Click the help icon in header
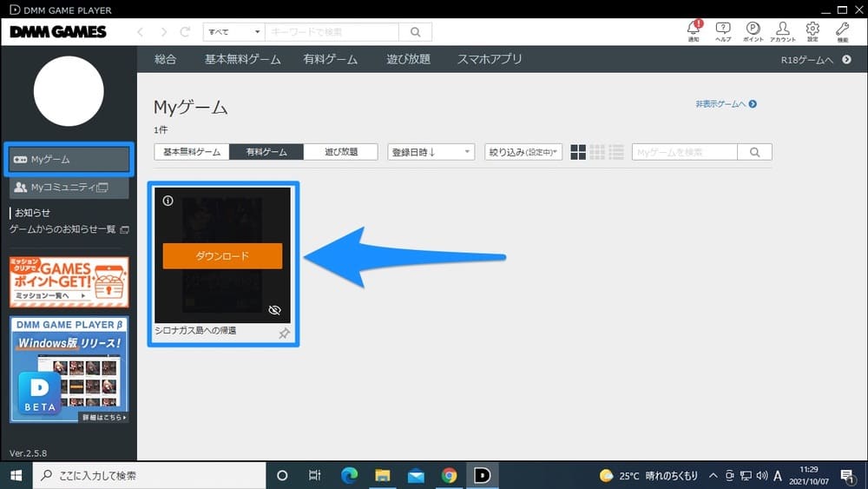The height and width of the screenshot is (489, 868). click(723, 30)
